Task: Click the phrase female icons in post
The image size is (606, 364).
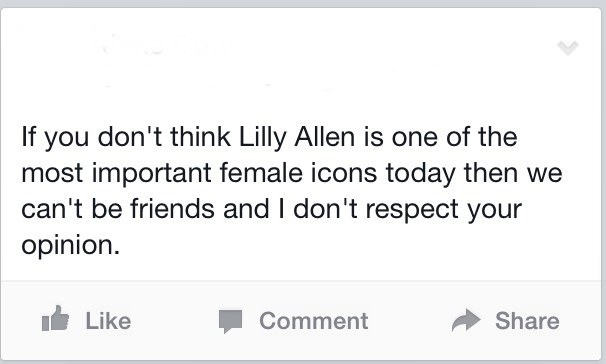Action: [x=298, y=173]
